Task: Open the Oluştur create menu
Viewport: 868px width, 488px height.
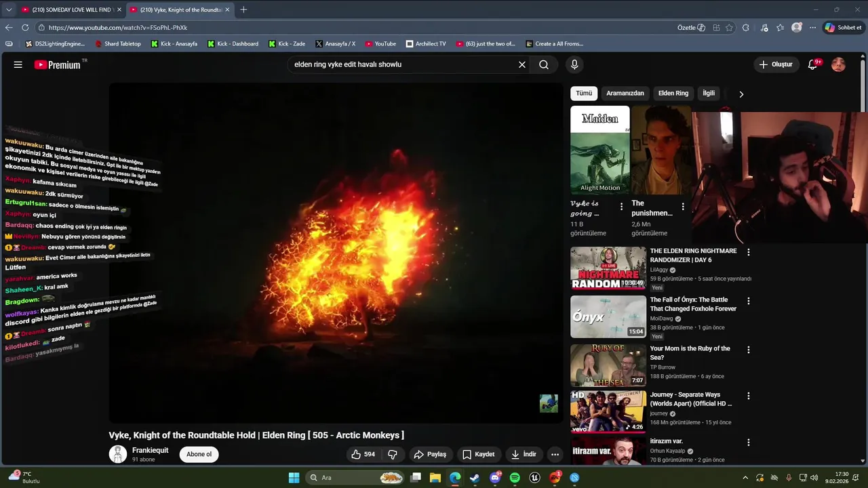Action: [x=776, y=64]
